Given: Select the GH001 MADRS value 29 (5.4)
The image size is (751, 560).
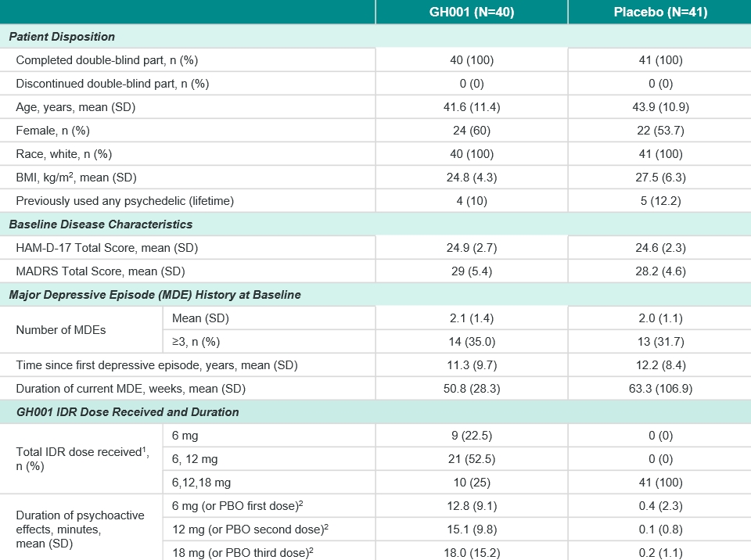Looking at the screenshot, I should [x=471, y=271].
